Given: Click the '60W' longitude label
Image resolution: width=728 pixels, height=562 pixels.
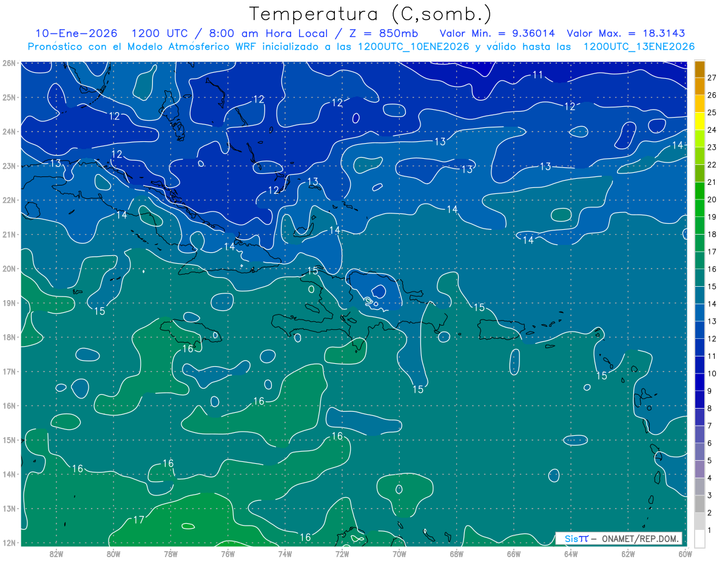Looking at the screenshot, I should point(685,554).
